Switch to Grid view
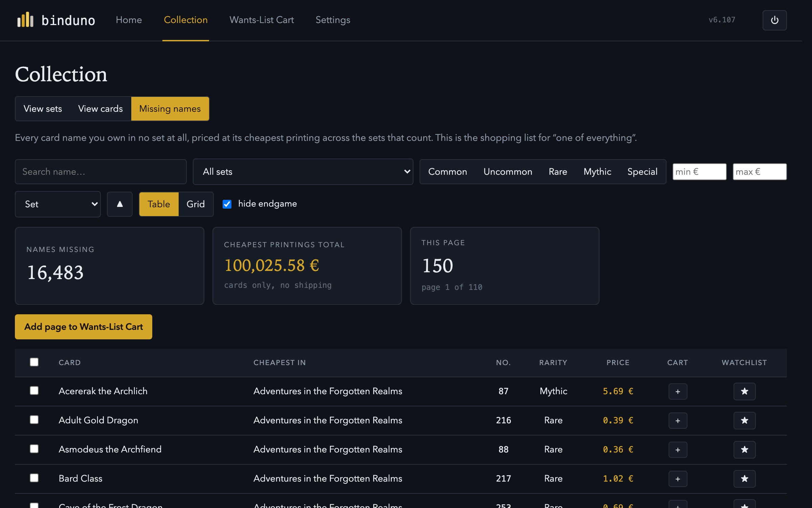The width and height of the screenshot is (812, 508). tap(196, 204)
